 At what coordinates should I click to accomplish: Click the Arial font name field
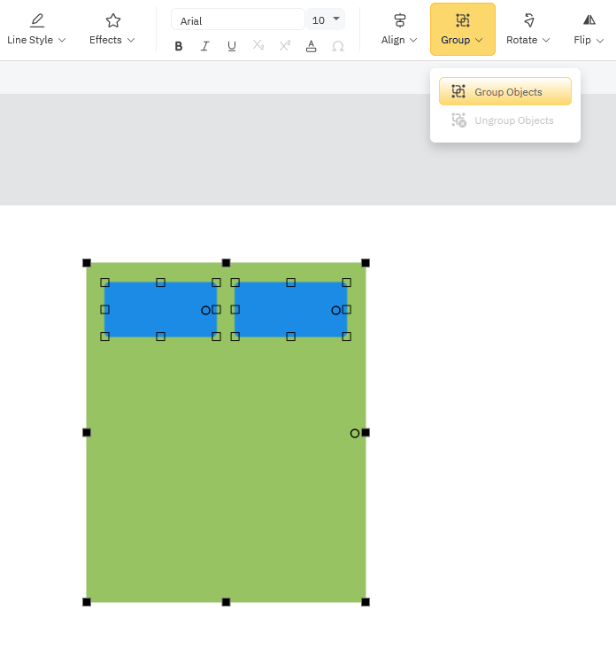238,19
